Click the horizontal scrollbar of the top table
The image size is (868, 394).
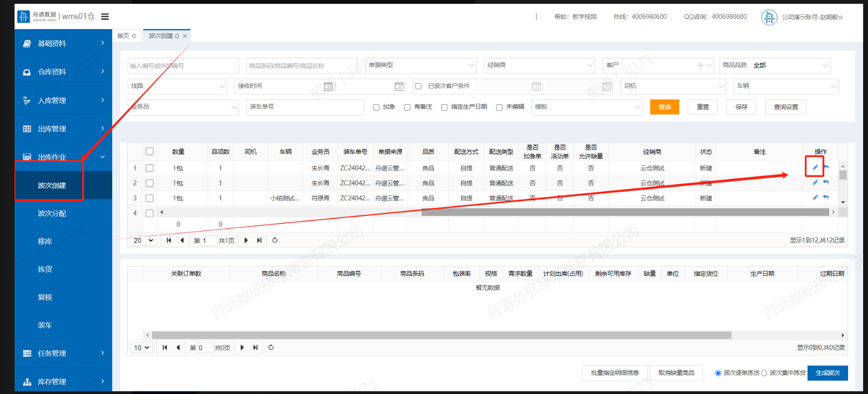[x=624, y=212]
